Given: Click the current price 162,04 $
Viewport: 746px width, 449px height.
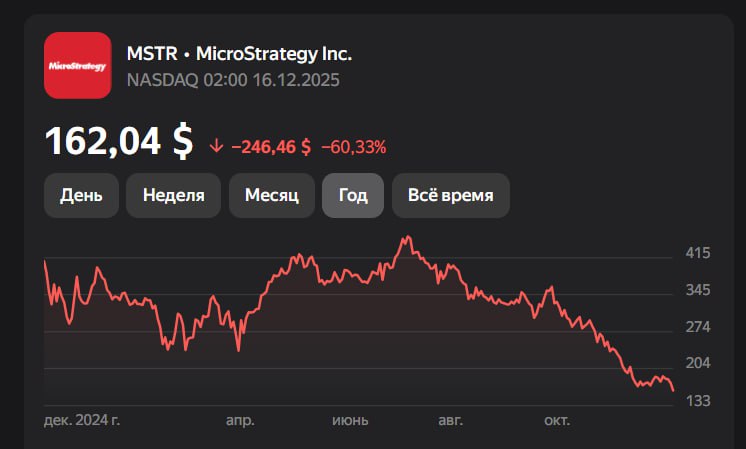Looking at the screenshot, I should 119,142.
